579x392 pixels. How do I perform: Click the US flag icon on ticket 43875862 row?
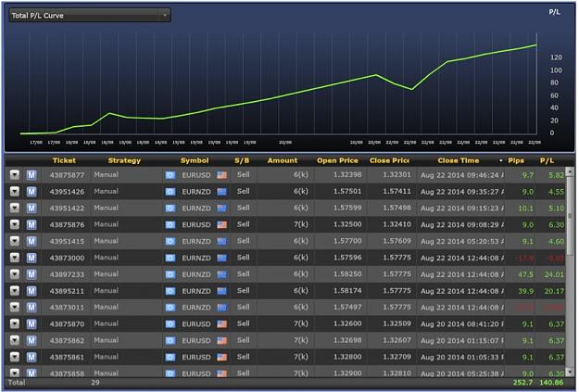(x=221, y=340)
